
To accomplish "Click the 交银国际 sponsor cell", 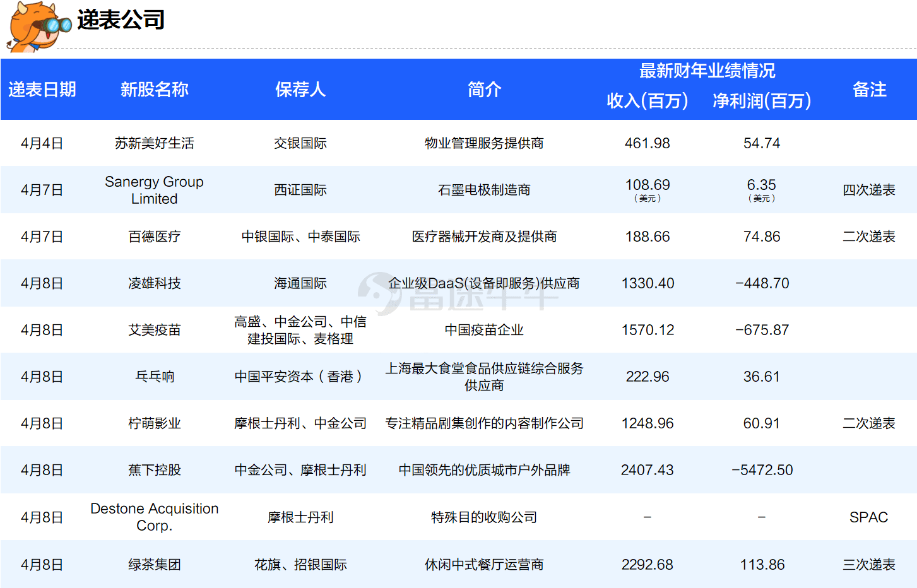I will click(x=300, y=143).
